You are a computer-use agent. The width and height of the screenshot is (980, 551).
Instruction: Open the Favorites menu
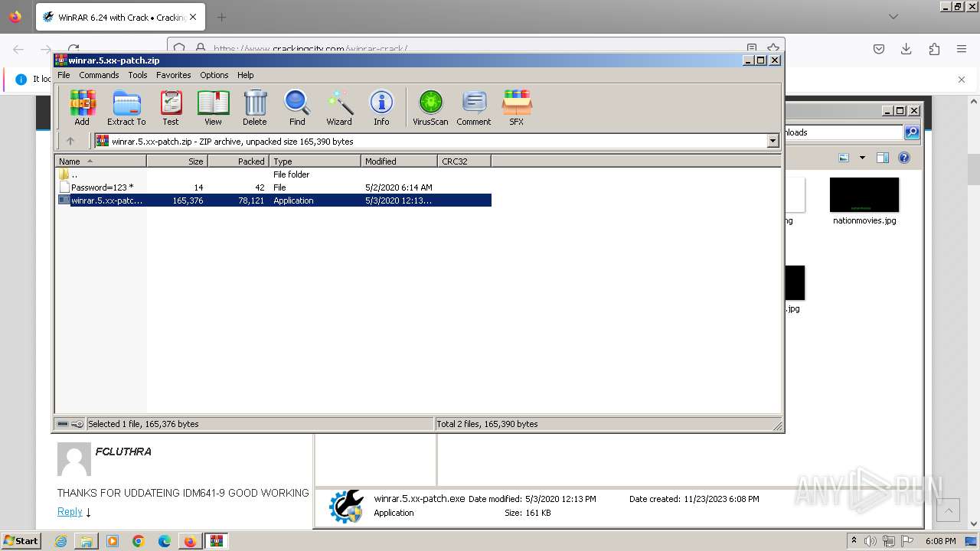174,75
